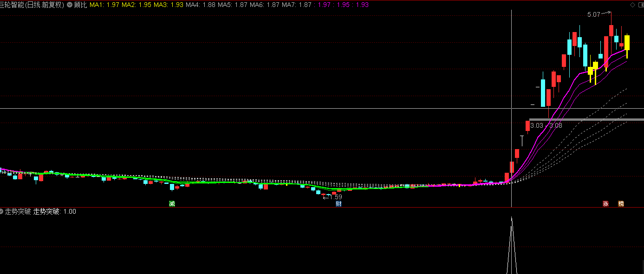
Task: Open the blue 财 financial report marker
Action: click(338, 203)
